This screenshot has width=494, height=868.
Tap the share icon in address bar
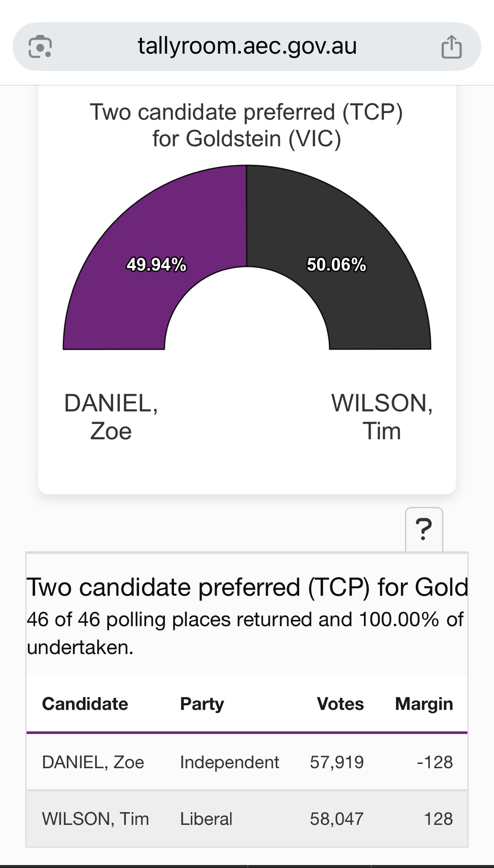[451, 47]
